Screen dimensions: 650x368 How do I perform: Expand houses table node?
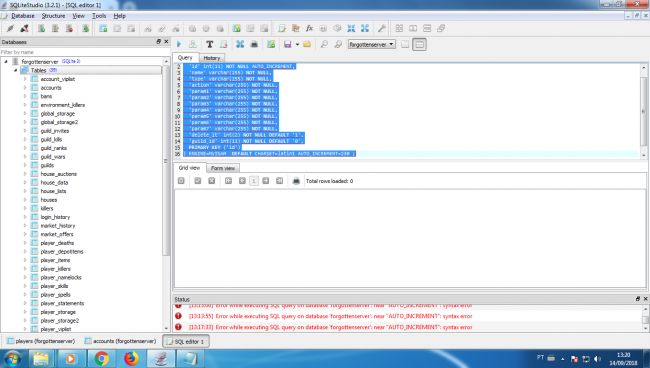[x=25, y=200]
